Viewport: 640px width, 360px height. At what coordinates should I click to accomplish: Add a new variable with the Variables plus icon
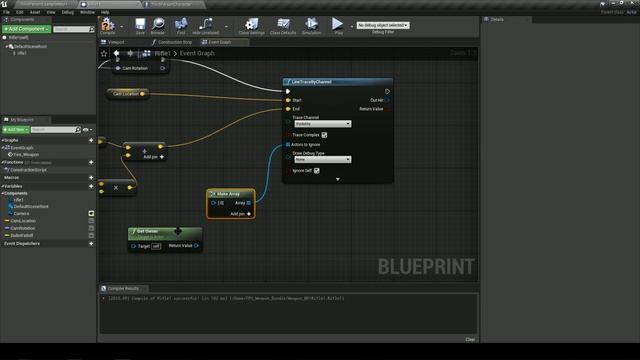(91, 186)
